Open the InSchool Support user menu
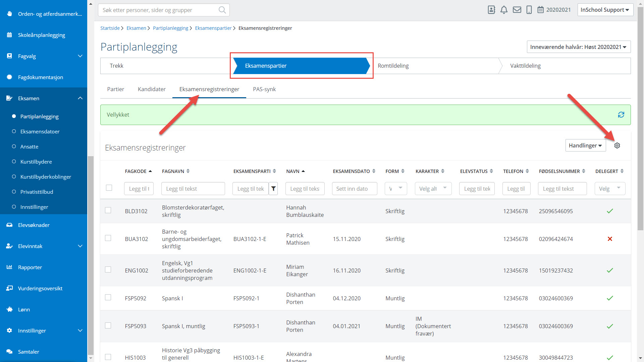The width and height of the screenshot is (644, 362). (x=605, y=10)
